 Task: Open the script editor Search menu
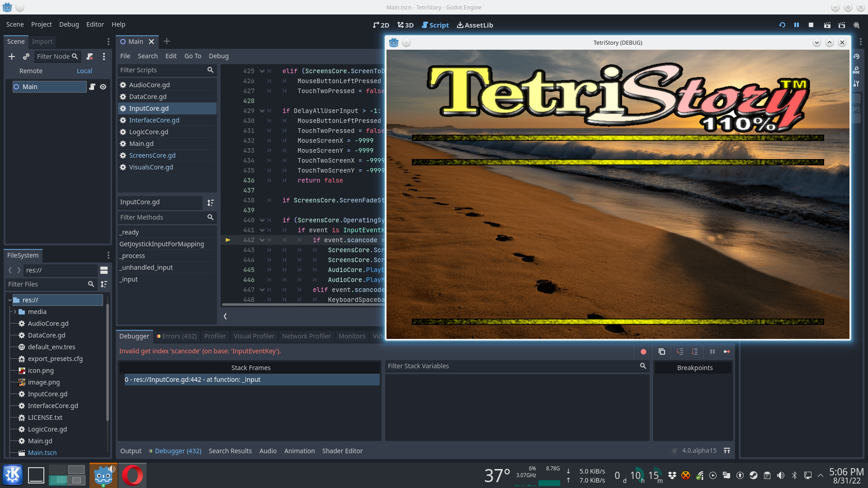148,56
